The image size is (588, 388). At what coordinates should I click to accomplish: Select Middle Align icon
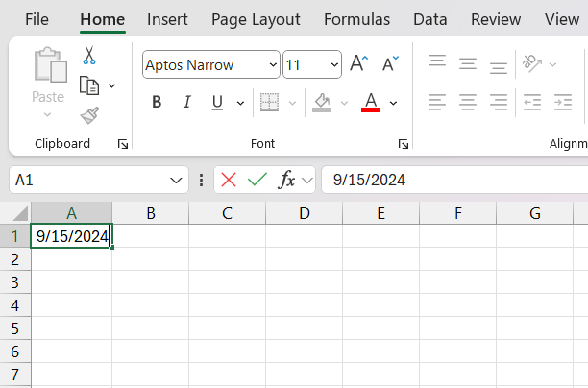[x=468, y=63]
